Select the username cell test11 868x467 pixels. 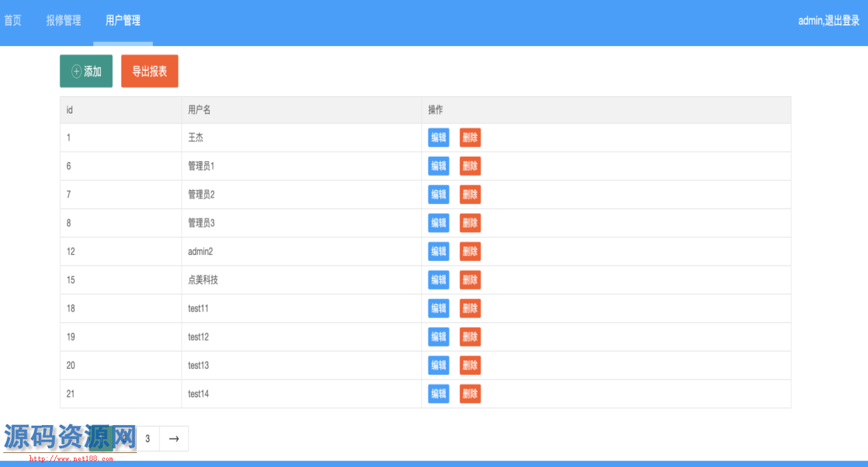[301, 308]
